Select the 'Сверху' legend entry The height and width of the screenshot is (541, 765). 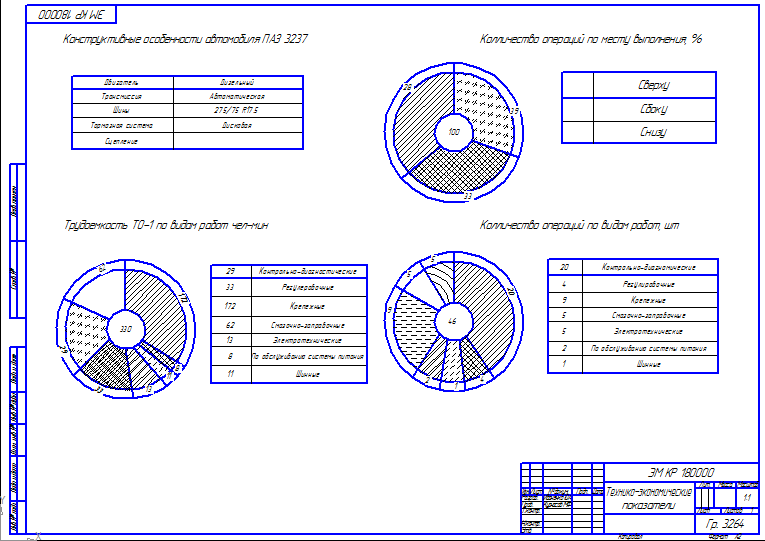click(x=654, y=85)
